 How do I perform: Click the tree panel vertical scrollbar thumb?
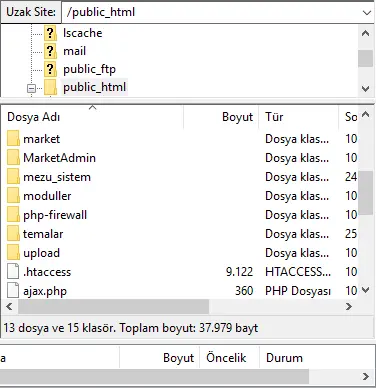[365, 58]
